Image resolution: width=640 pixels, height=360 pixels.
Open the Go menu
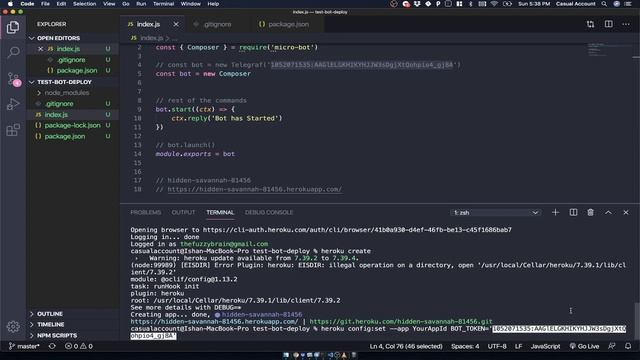pos(126,4)
